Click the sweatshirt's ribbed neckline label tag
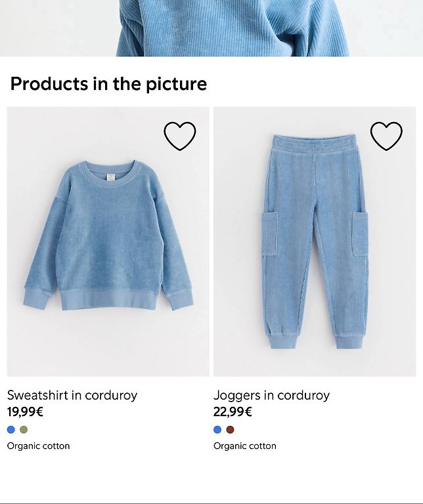The width and height of the screenshot is (423, 504). 110,177
